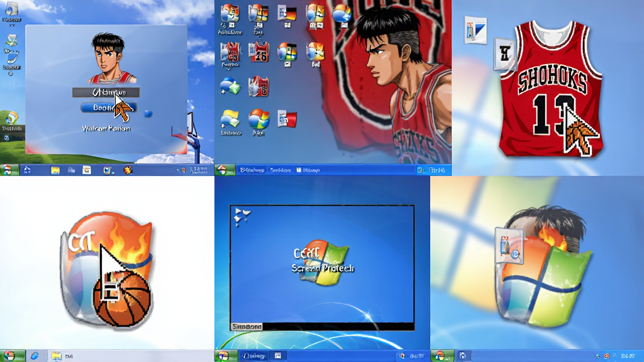
Task: Click the small window icon in bottom-middle taskbar
Action: point(278,356)
